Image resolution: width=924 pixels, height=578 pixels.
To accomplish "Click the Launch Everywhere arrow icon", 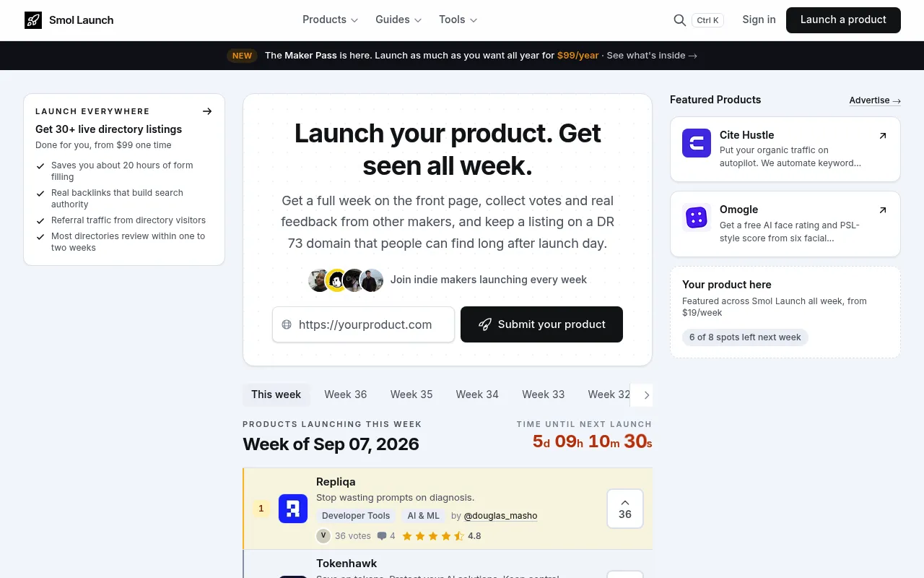I will [x=207, y=111].
